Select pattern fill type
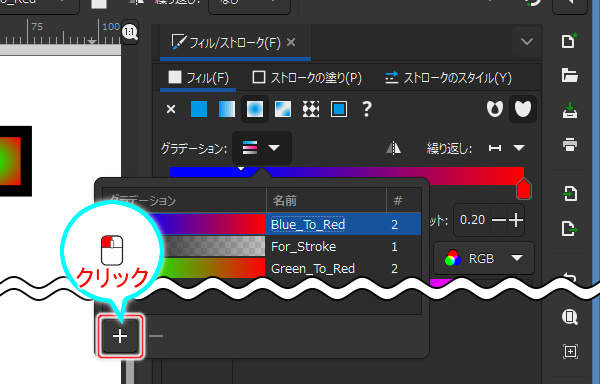This screenshot has width=600, height=384. (311, 109)
